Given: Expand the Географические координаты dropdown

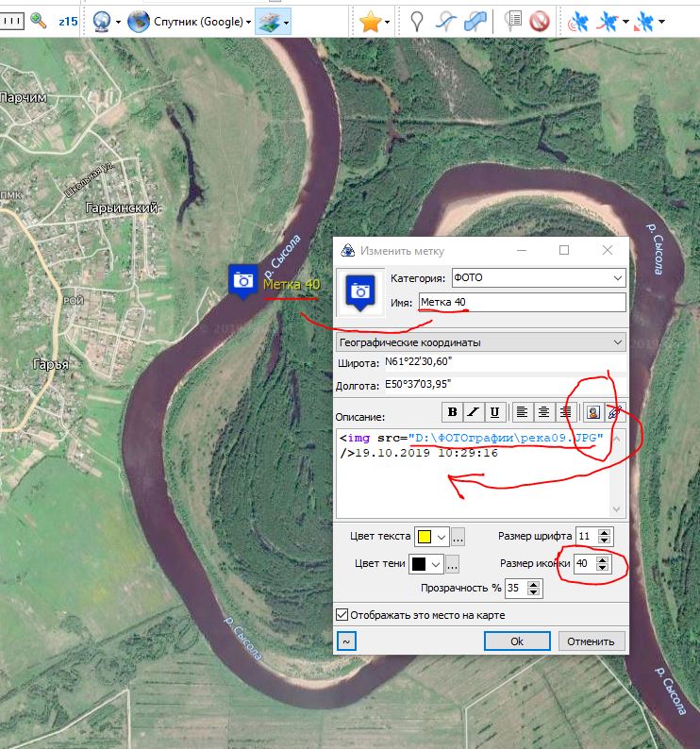Looking at the screenshot, I should click(481, 341).
